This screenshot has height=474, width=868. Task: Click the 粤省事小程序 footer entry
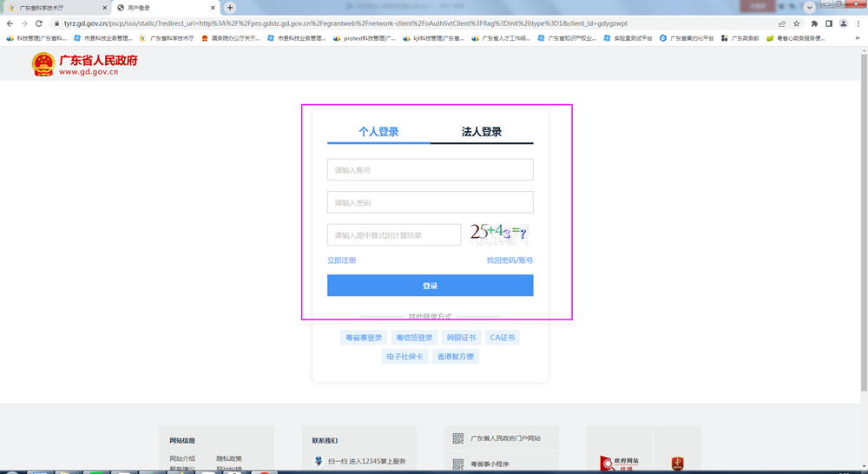(490, 464)
